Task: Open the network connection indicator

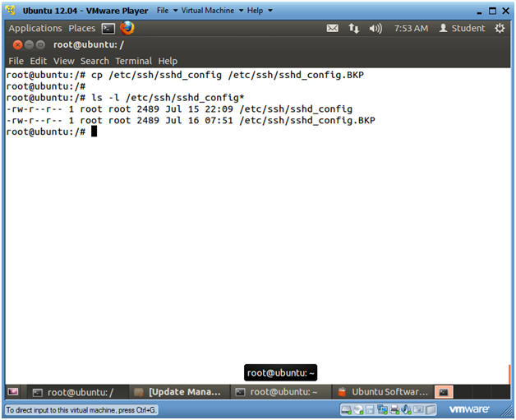Action: [354, 28]
